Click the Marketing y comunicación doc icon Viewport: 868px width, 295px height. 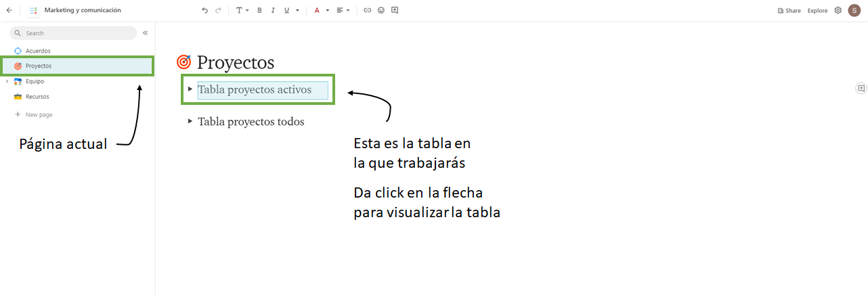coord(33,10)
